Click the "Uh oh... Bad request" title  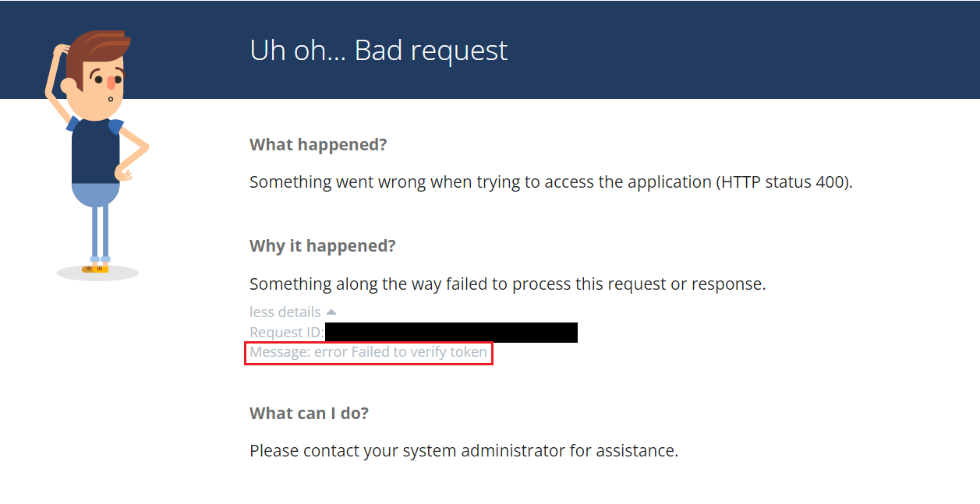coord(378,50)
